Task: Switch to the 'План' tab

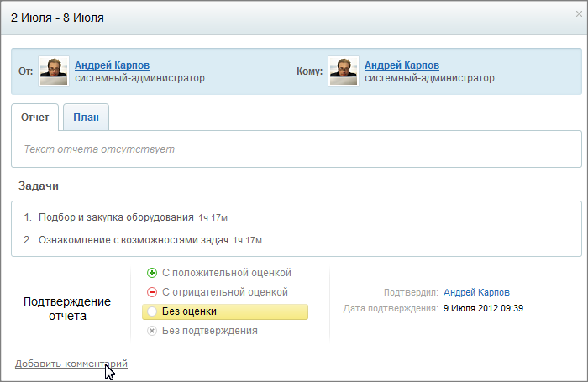Action: click(x=87, y=118)
